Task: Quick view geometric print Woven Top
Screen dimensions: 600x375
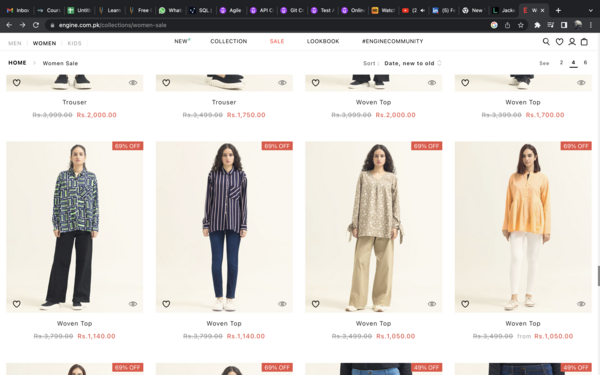Action: tap(133, 304)
